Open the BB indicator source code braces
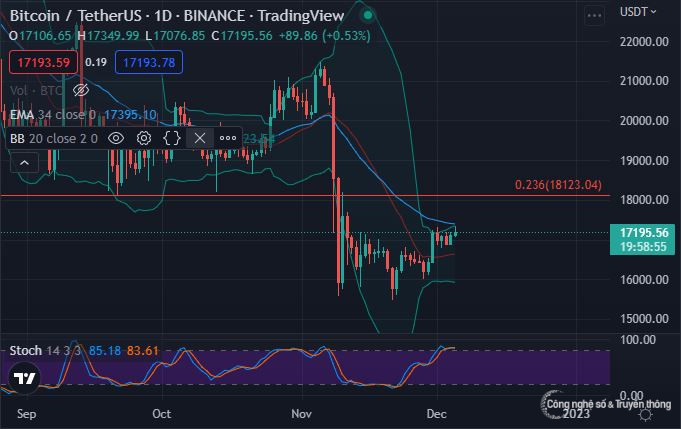 pyautogui.click(x=172, y=138)
